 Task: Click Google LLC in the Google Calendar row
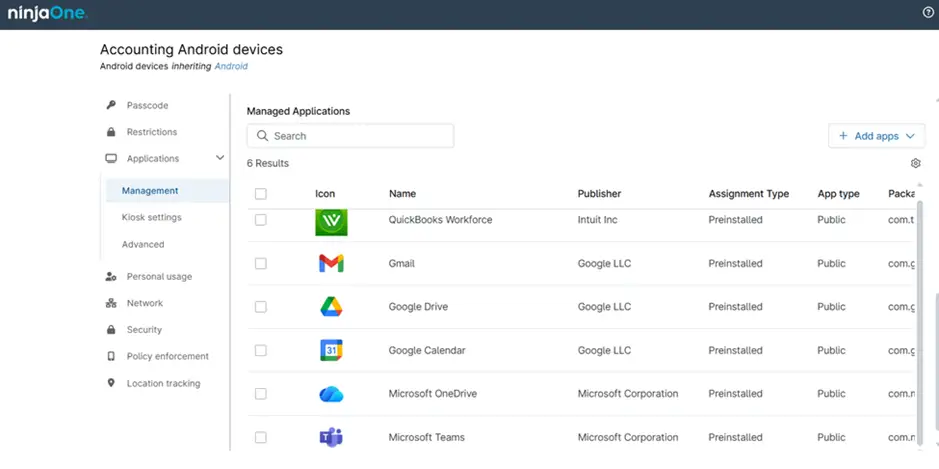604,350
